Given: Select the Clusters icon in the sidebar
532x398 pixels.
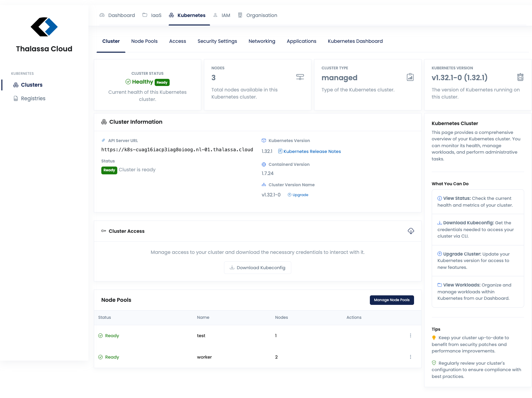Looking at the screenshot, I should pyautogui.click(x=16, y=85).
